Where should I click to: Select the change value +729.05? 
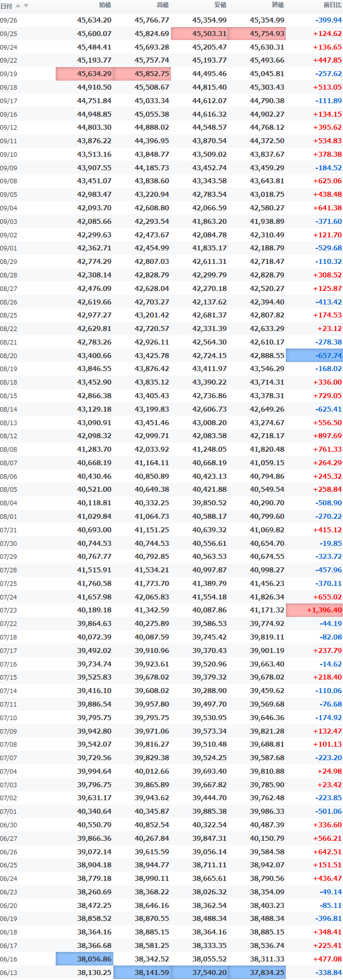tap(327, 396)
